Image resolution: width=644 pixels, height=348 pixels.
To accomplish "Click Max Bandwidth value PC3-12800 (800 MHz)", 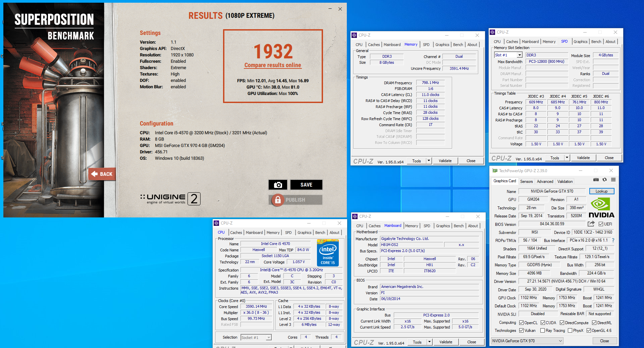I will 546,61.
